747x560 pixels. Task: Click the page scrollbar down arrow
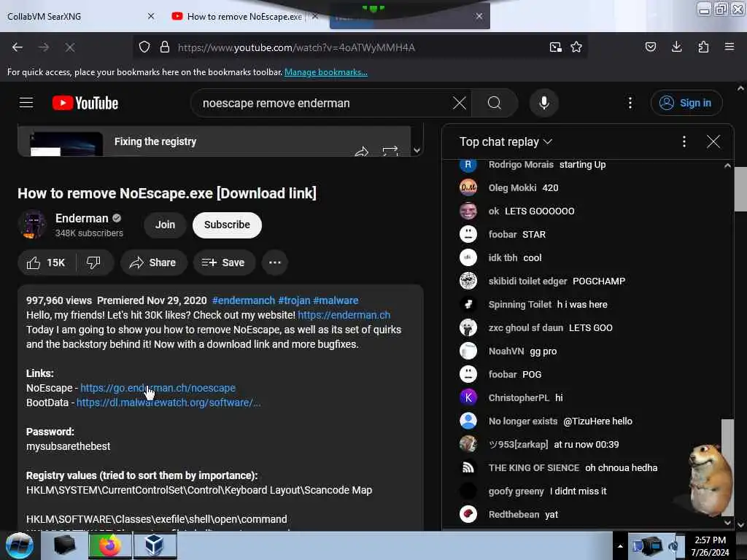point(740,524)
